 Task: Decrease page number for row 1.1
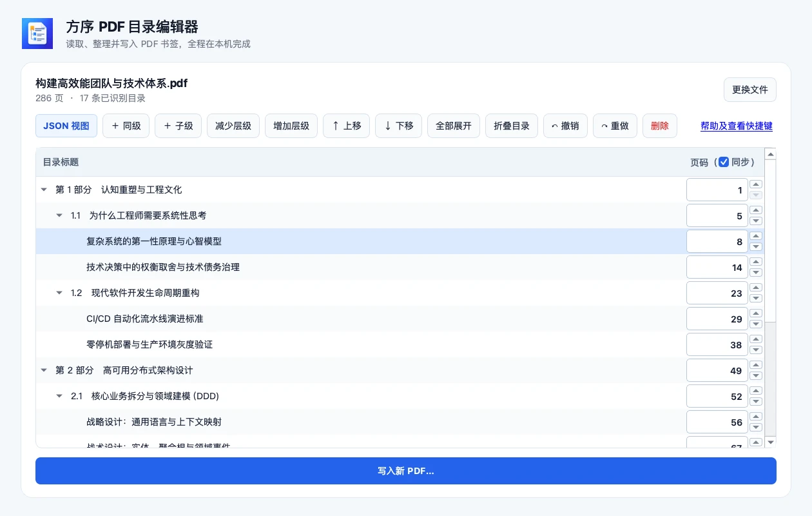(x=757, y=221)
